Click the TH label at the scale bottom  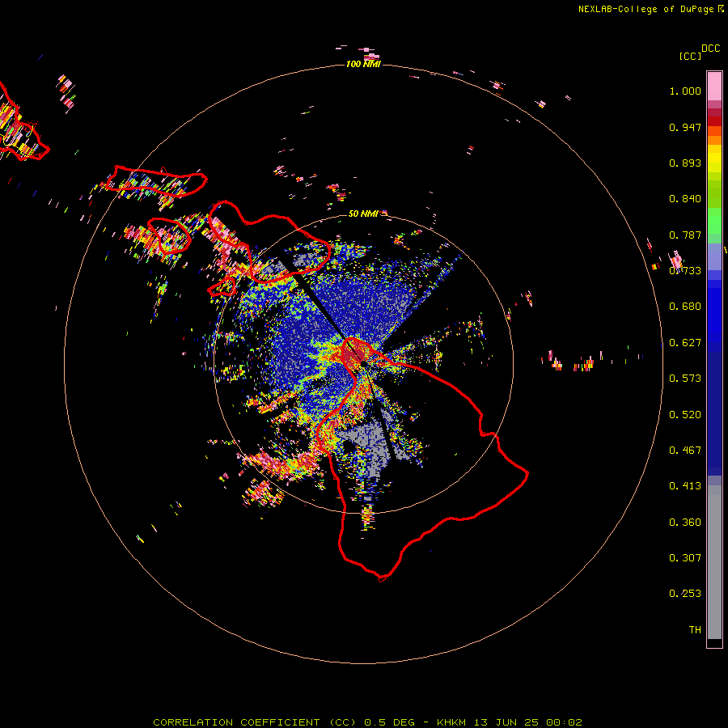[x=695, y=630]
